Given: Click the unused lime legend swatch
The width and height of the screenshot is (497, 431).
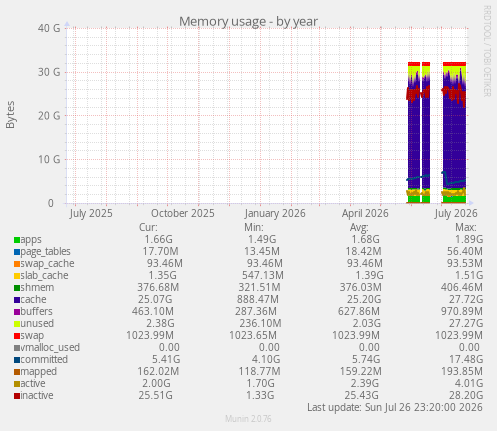Looking at the screenshot, I should [17, 324].
